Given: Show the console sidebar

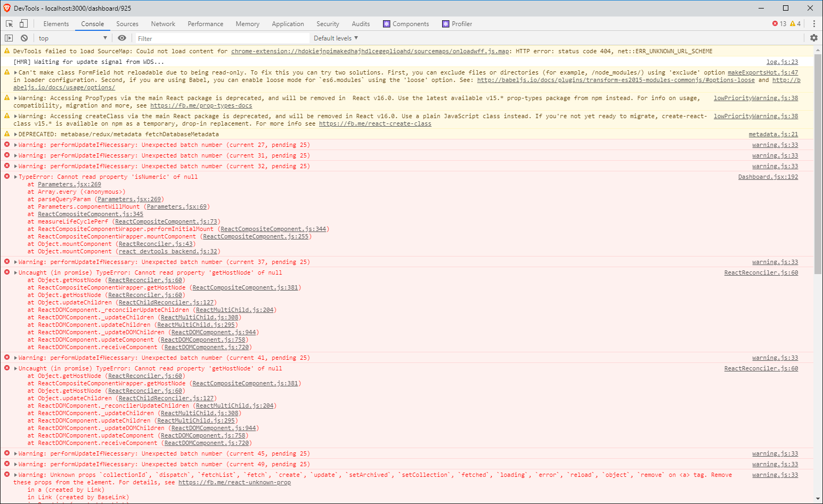Looking at the screenshot, I should click(x=9, y=38).
